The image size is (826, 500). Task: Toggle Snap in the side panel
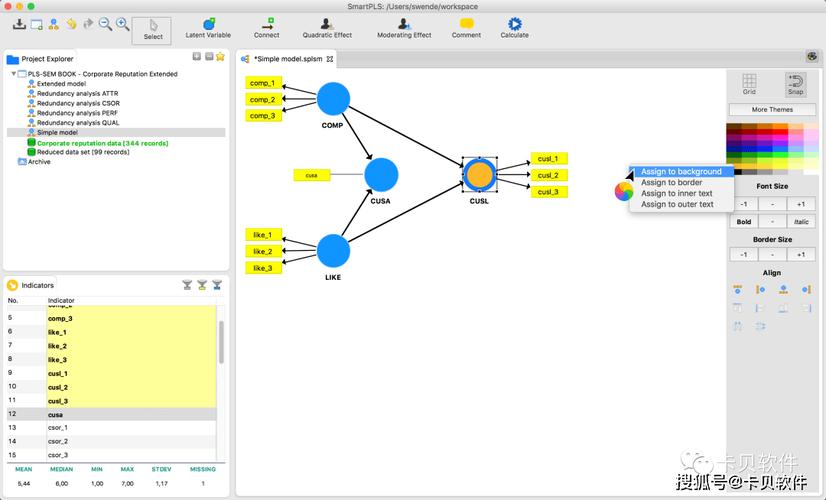tap(795, 84)
